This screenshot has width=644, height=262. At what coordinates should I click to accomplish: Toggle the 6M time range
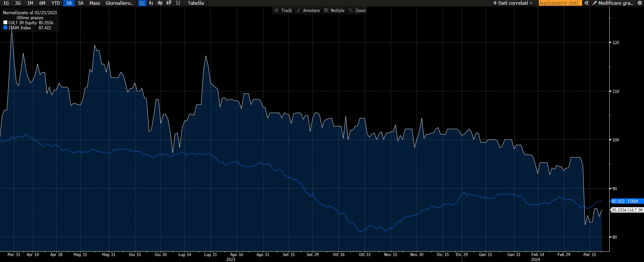point(42,3)
